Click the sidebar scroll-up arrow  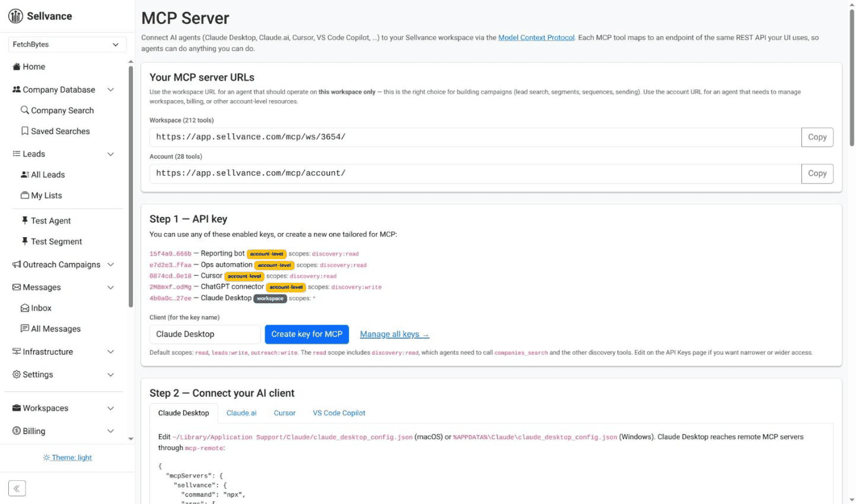(x=131, y=62)
